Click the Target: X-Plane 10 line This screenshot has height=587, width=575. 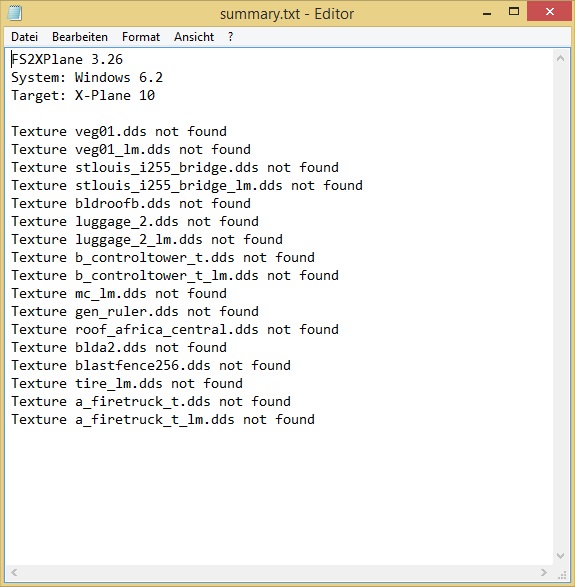[x=83, y=95]
